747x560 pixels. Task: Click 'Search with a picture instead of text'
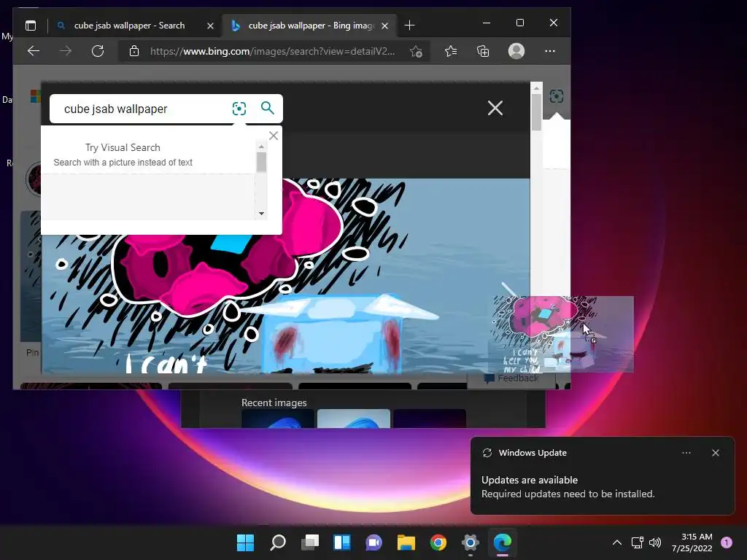tap(123, 163)
